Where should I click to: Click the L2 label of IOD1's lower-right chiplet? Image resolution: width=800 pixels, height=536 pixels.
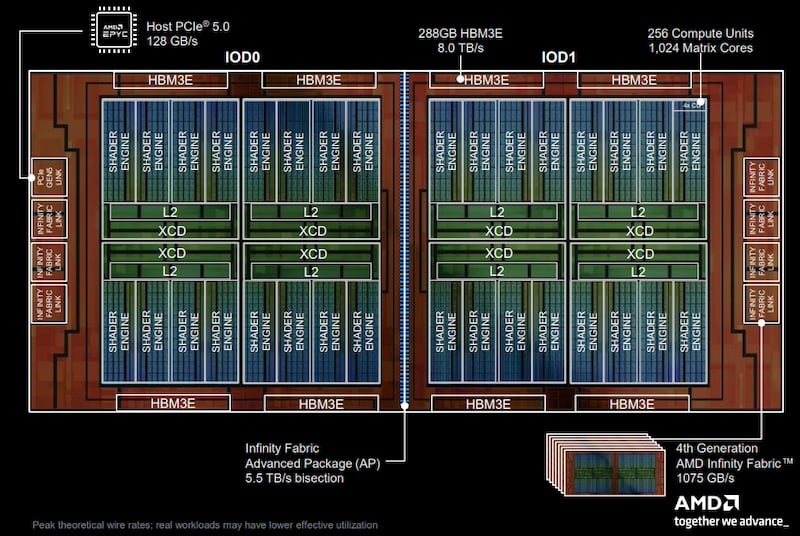point(638,272)
